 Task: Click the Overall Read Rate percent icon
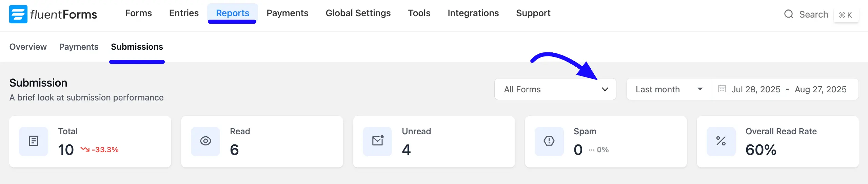pyautogui.click(x=721, y=141)
